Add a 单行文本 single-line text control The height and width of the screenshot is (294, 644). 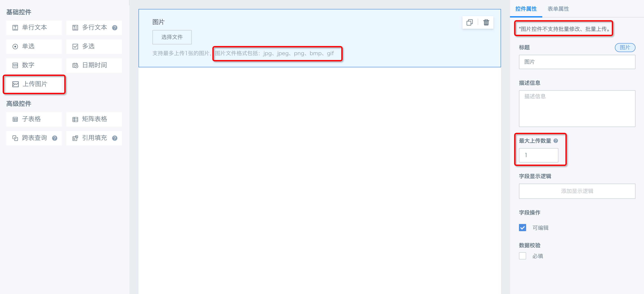(34, 28)
